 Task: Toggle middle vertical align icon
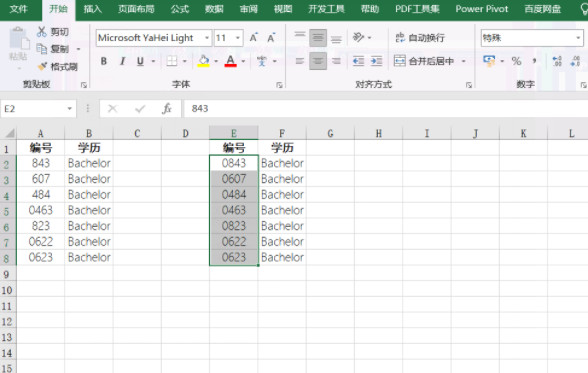tap(318, 38)
